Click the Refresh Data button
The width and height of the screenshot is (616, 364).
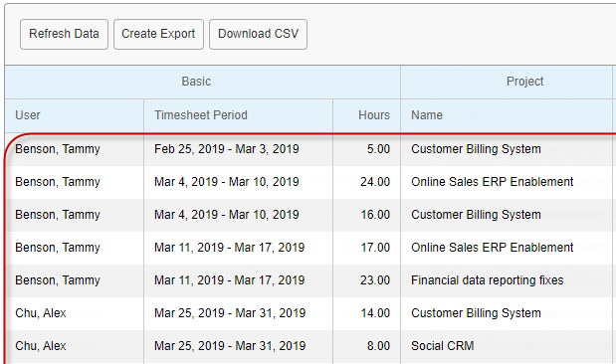pyautogui.click(x=64, y=34)
